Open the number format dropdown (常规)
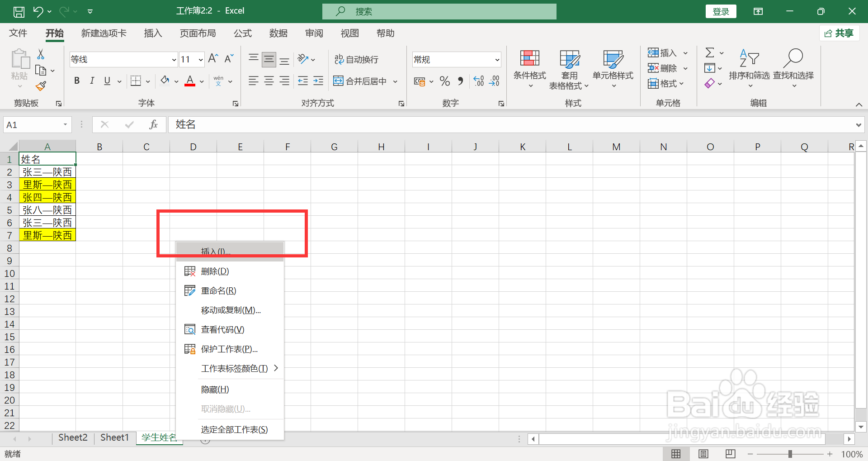 497,60
